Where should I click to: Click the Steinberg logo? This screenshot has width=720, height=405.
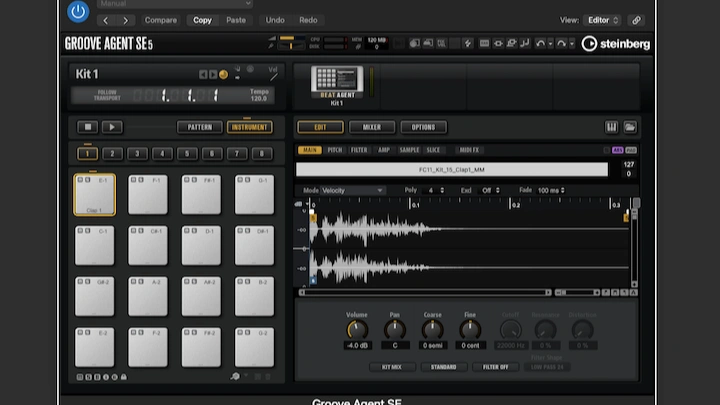tap(616, 44)
